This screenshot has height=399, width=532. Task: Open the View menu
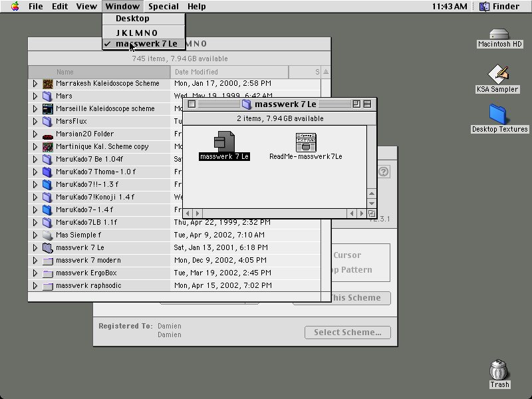(86, 7)
